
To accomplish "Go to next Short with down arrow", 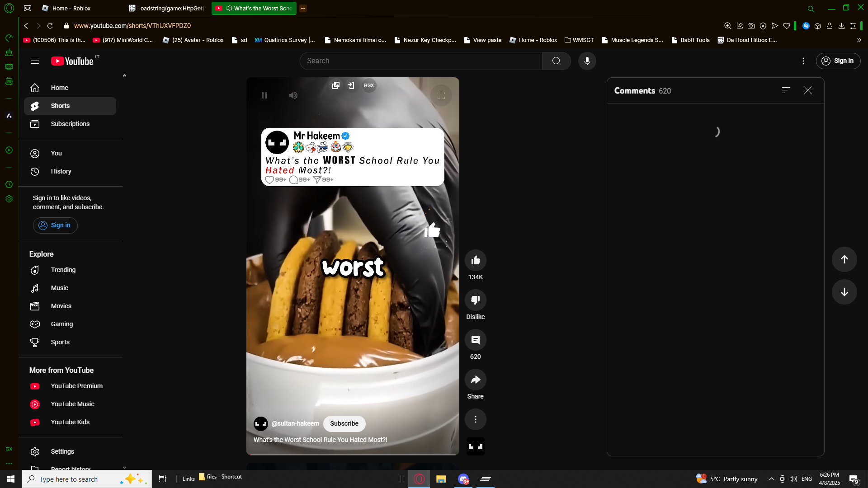I will pos(844,292).
